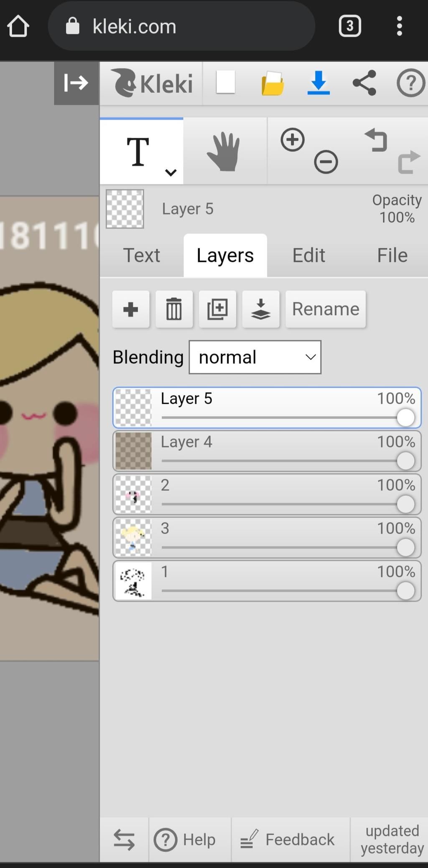Open browser three-dot menu
Screen dimensions: 428x868
pyautogui.click(x=400, y=26)
